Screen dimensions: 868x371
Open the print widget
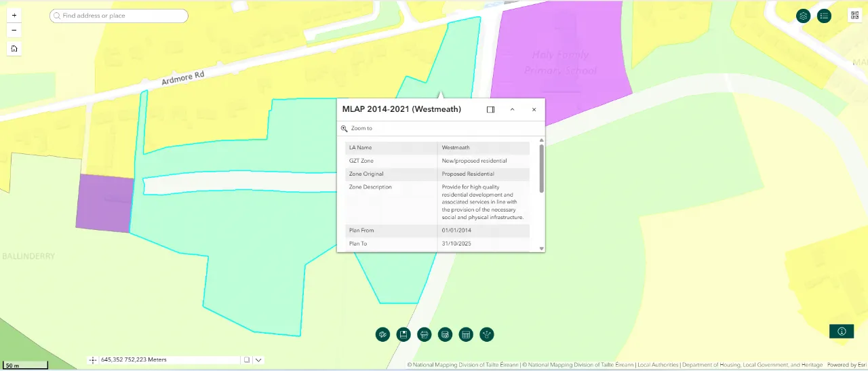(425, 334)
